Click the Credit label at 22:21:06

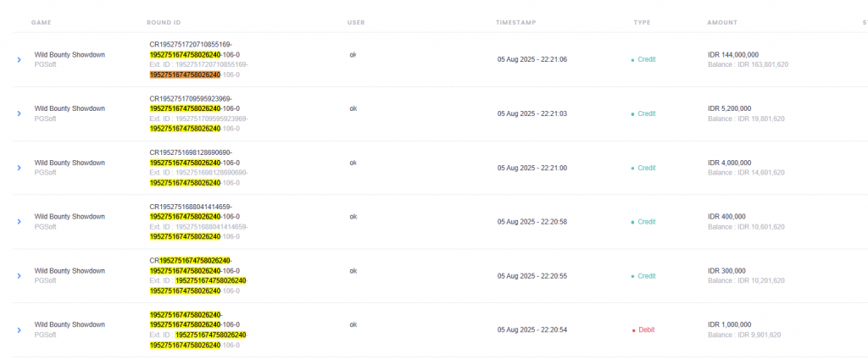[647, 60]
